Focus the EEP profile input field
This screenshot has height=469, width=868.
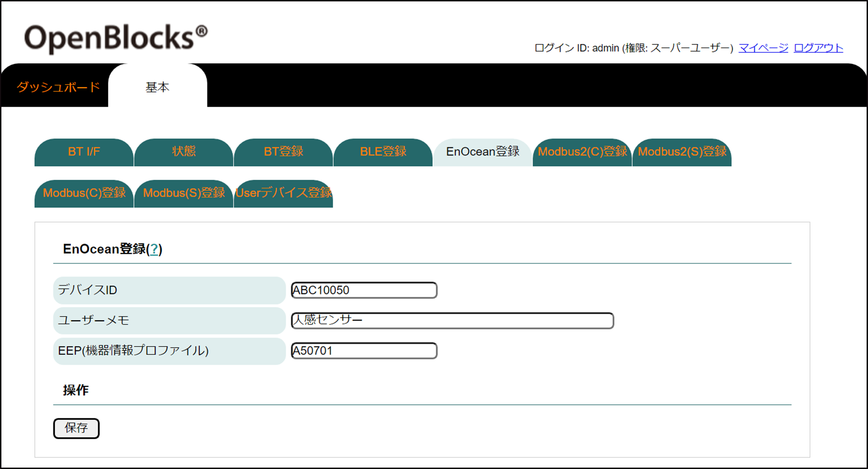(x=364, y=351)
